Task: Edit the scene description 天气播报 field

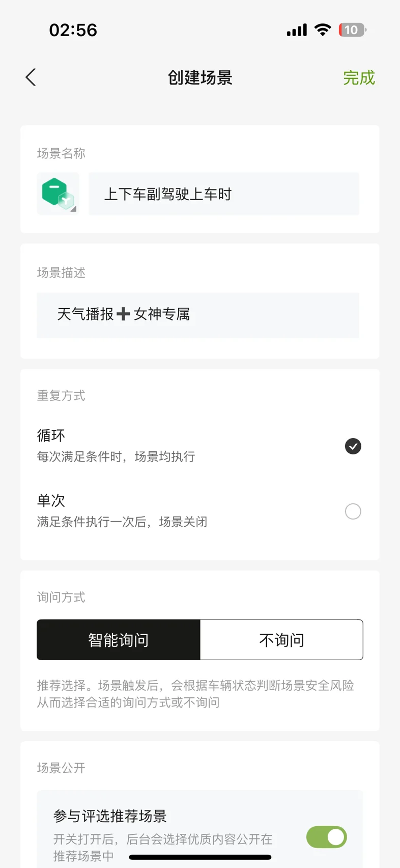Action: (197, 315)
